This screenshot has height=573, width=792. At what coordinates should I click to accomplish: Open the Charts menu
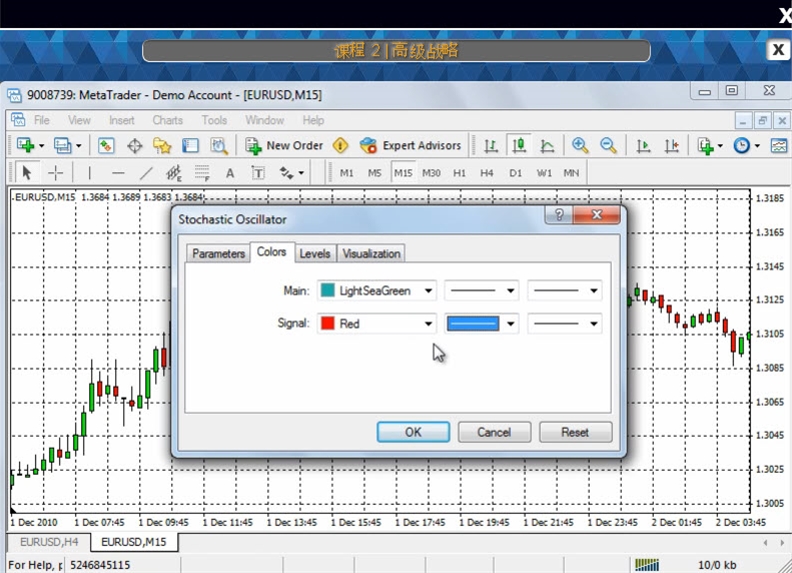[x=168, y=120]
